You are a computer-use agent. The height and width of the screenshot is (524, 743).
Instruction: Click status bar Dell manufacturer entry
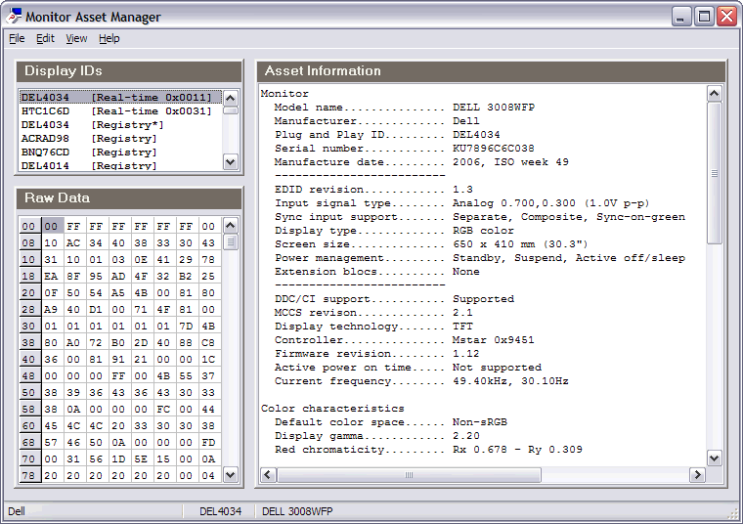coord(17,512)
